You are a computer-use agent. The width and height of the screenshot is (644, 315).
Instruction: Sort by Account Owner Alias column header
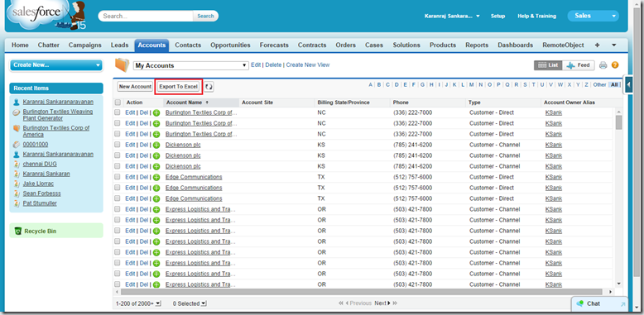570,103
